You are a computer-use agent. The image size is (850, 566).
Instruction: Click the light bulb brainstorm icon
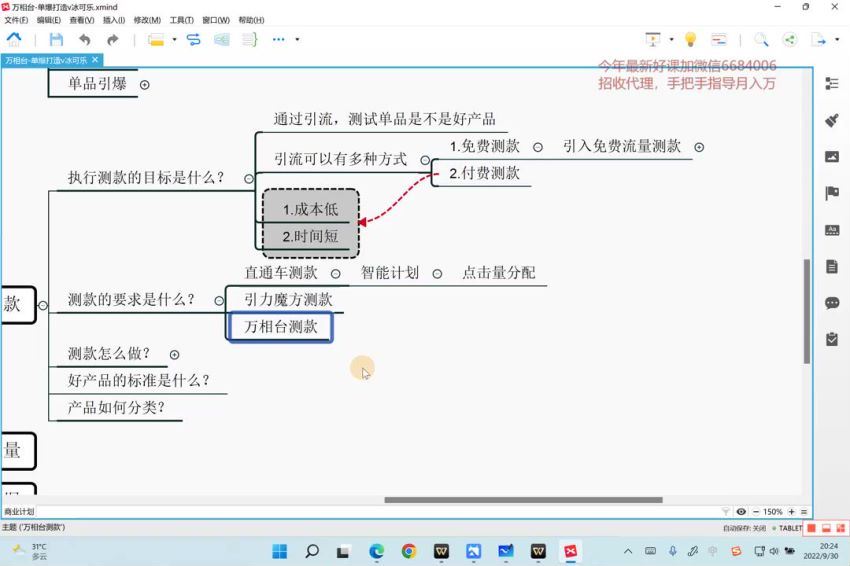click(690, 39)
